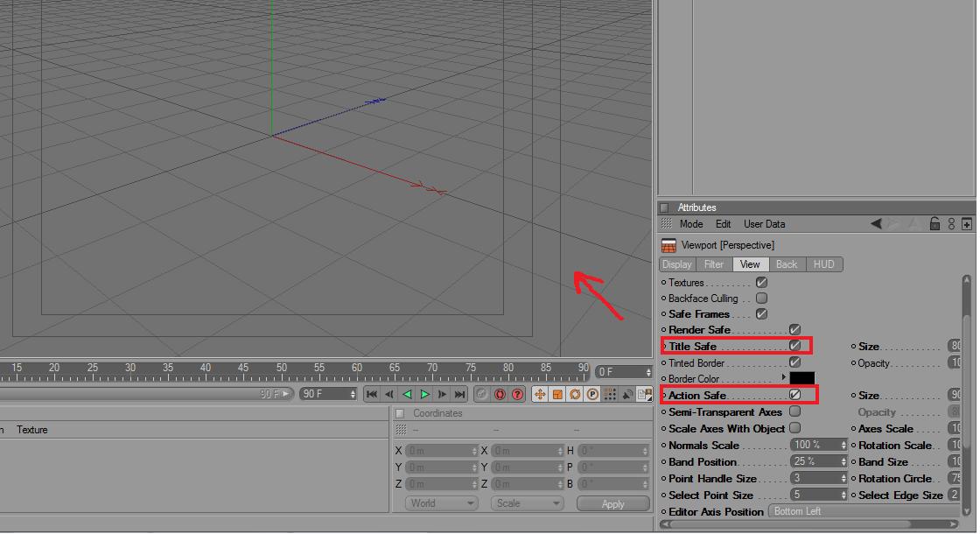980x534 pixels.
Task: Step back to the previous frame
Action: (389, 394)
